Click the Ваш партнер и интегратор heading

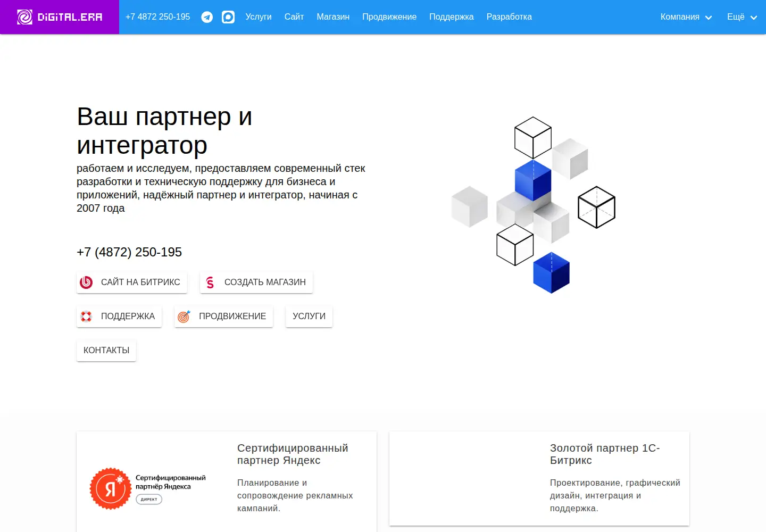coord(164,131)
